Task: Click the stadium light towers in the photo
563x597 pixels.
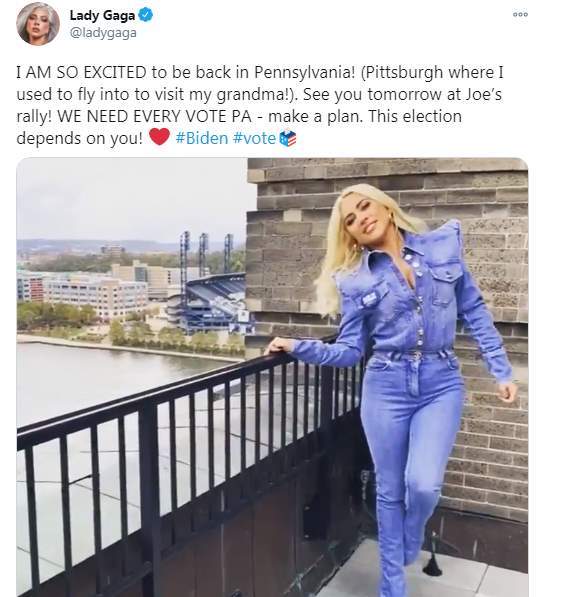Action: point(207,253)
